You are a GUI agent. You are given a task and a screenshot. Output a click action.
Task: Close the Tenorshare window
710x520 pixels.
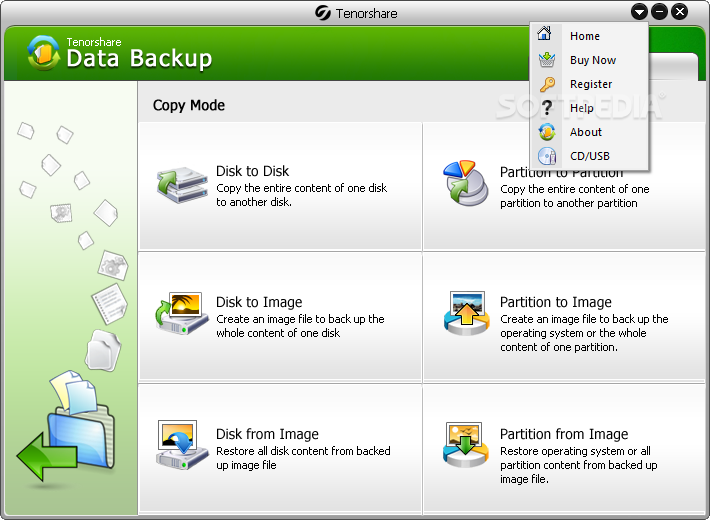680,12
